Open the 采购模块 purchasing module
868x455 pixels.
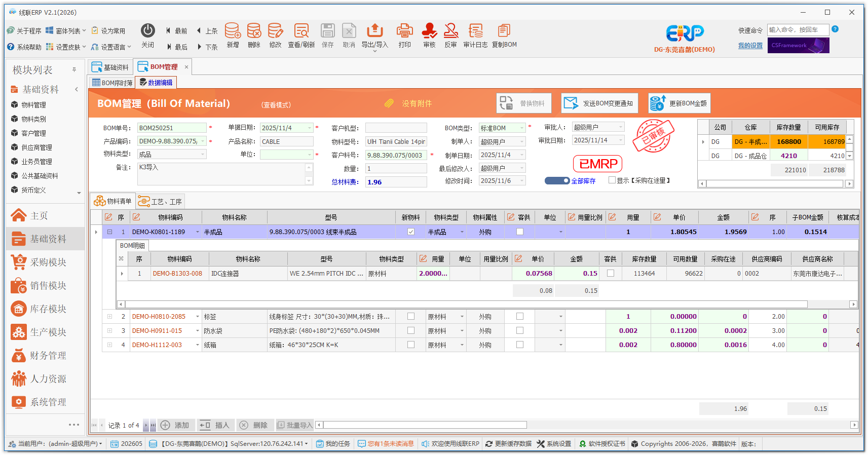(45, 262)
